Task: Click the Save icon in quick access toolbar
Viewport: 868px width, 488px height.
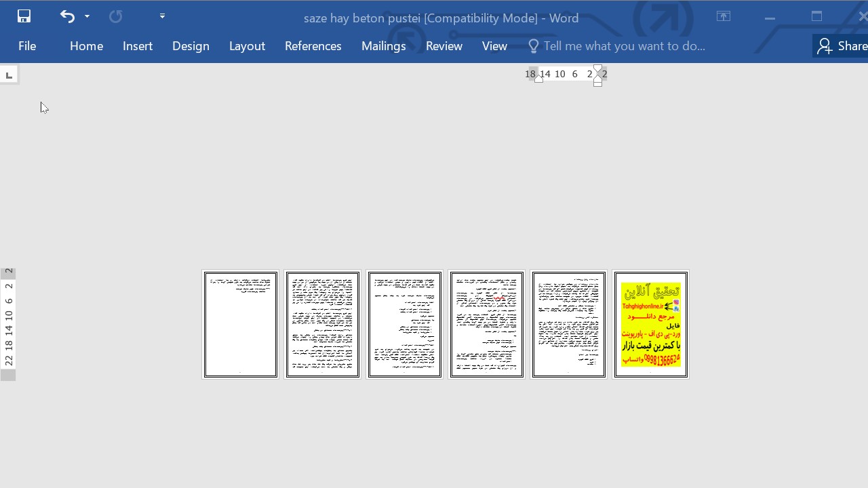Action: (24, 16)
